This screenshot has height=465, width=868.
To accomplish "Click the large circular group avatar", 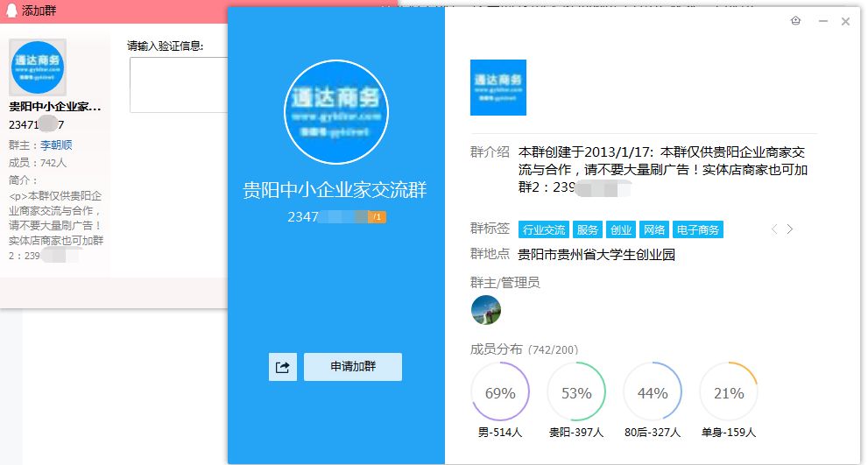I will click(x=335, y=112).
